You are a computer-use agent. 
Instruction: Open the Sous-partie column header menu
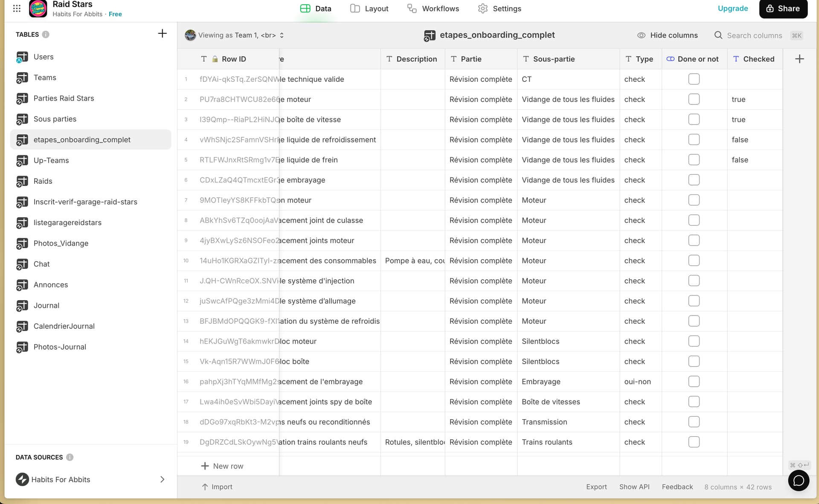coord(554,59)
